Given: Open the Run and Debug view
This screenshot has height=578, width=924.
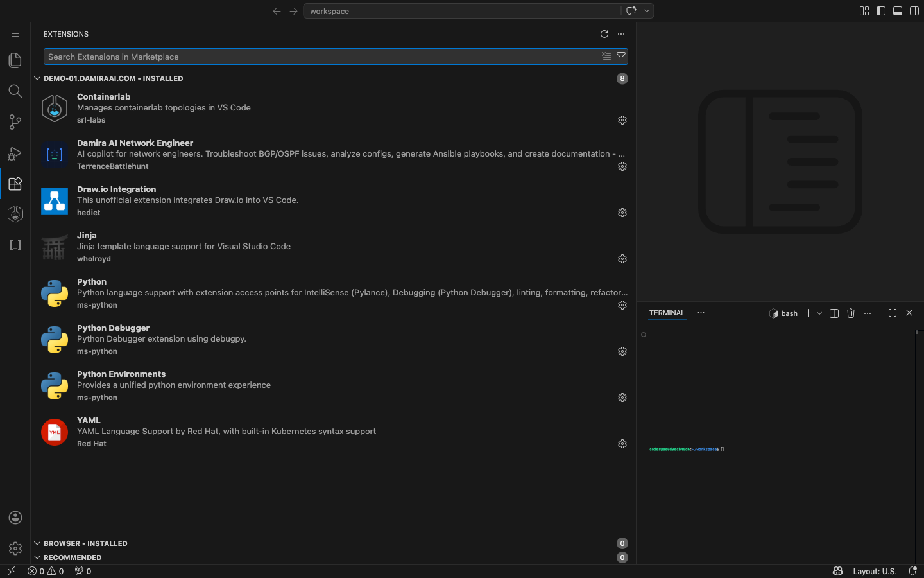Looking at the screenshot, I should click(15, 153).
